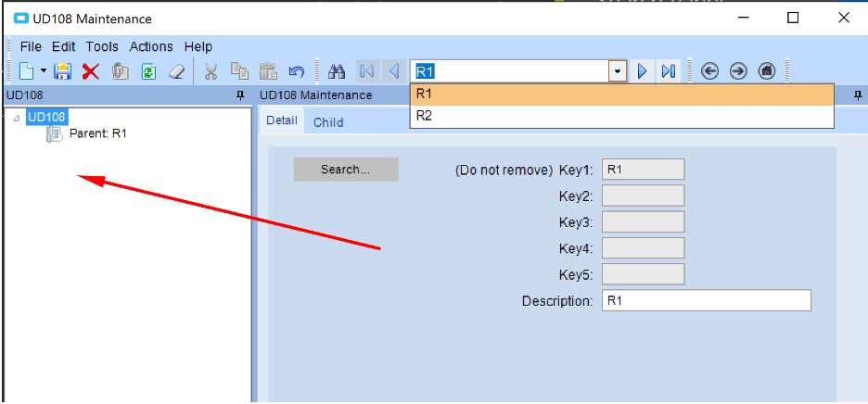Open the Edit menu

(64, 46)
